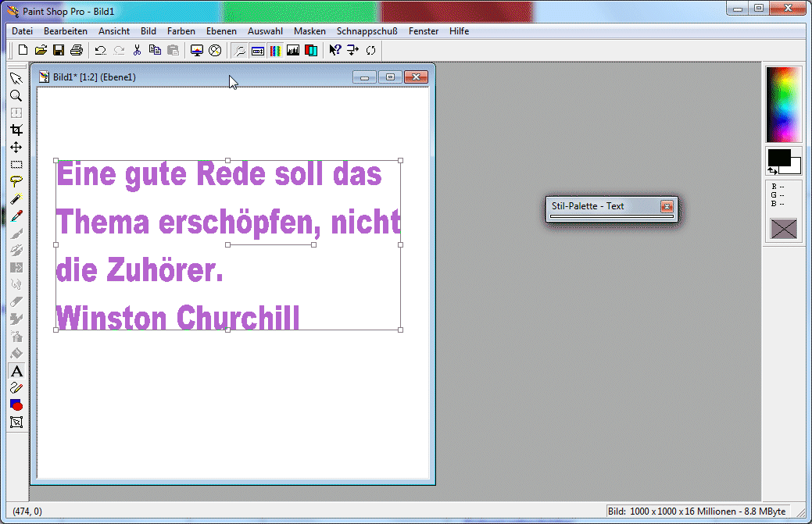Pick a color from the rainbow color picker
This screenshot has height=524, width=812.
tap(784, 105)
